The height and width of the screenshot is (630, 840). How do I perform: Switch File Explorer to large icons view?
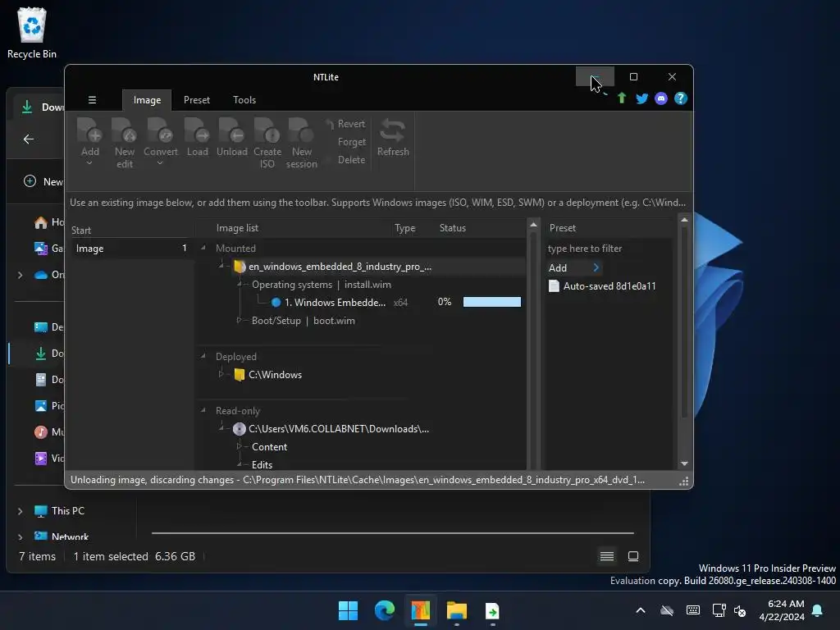pyautogui.click(x=632, y=556)
